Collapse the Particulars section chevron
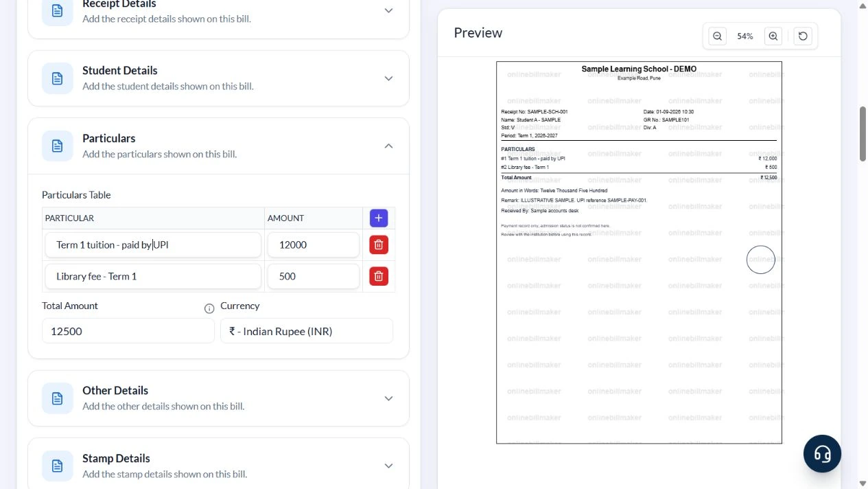Image resolution: width=868 pixels, height=489 pixels. (388, 146)
